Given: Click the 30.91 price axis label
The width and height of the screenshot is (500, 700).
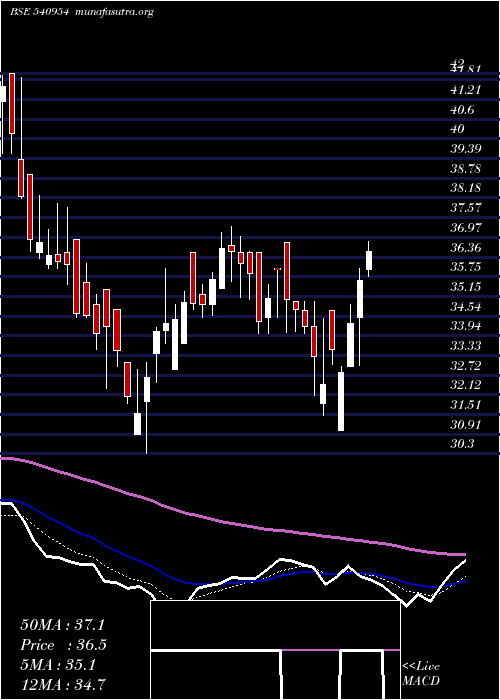Looking at the screenshot, I should (x=466, y=425).
